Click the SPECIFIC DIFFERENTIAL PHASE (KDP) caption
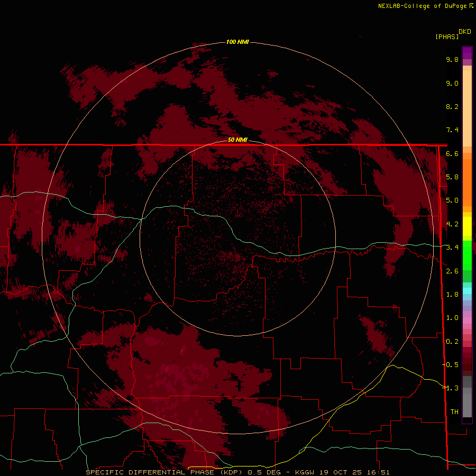Viewport: 476px width, 476px height. point(164,472)
